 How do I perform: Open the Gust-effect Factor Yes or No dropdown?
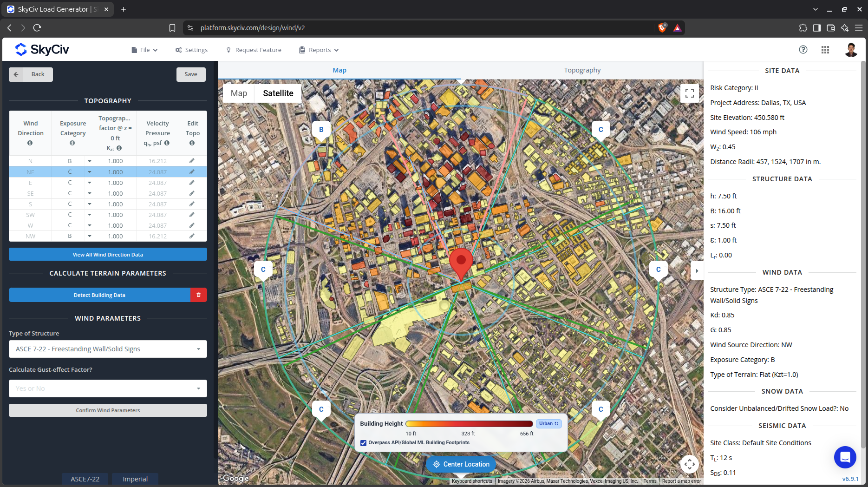point(108,388)
